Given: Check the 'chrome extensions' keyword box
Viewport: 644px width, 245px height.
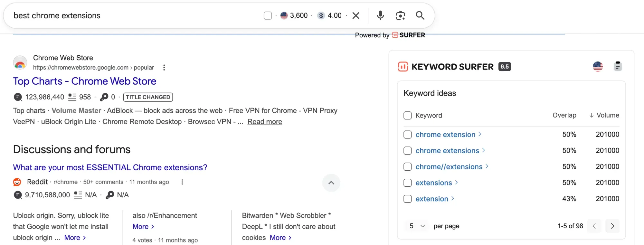Looking at the screenshot, I should pyautogui.click(x=408, y=151).
